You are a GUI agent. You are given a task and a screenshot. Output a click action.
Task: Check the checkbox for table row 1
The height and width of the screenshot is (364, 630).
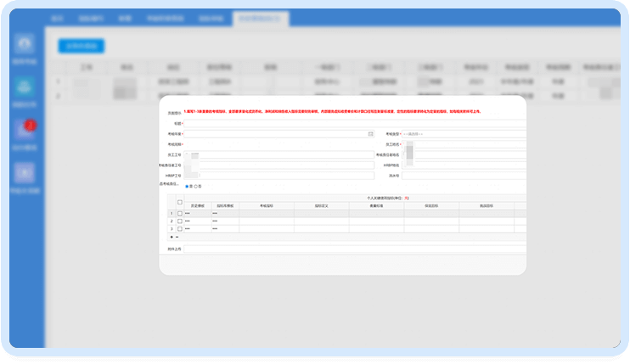pos(179,213)
